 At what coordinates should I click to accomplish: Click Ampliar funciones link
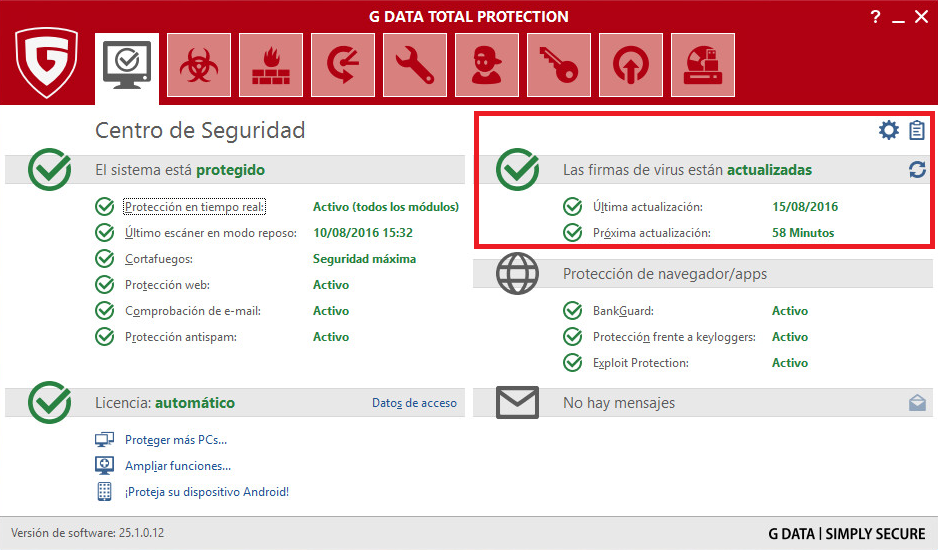tap(178, 465)
